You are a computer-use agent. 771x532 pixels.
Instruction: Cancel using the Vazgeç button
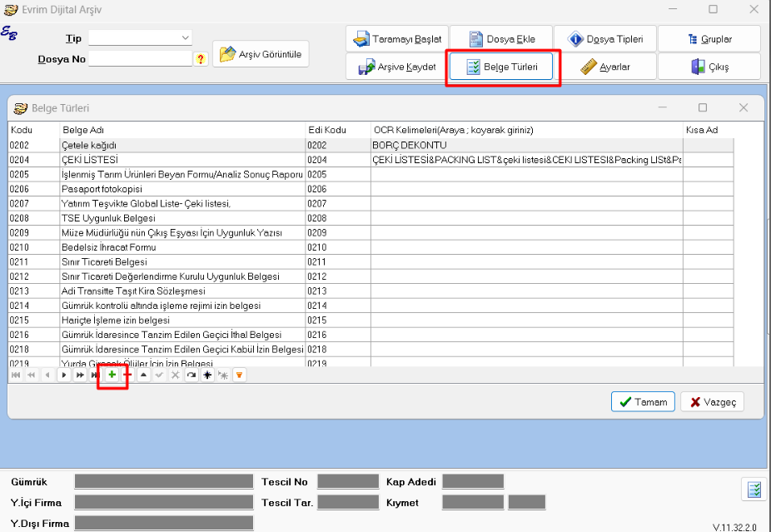pos(712,402)
